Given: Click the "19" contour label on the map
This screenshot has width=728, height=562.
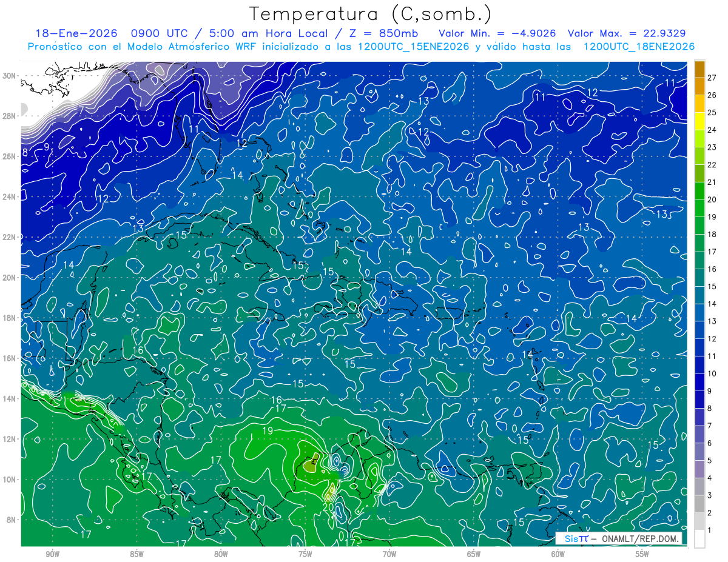Looking at the screenshot, I should click(268, 430).
